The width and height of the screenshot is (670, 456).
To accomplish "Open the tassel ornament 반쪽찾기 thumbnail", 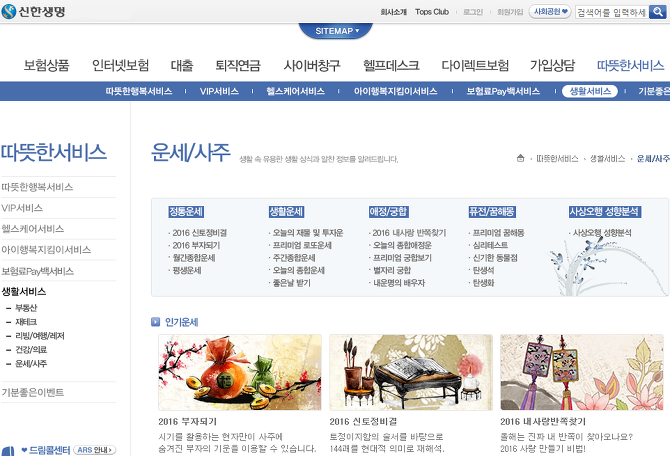I will pyautogui.click(x=582, y=373).
